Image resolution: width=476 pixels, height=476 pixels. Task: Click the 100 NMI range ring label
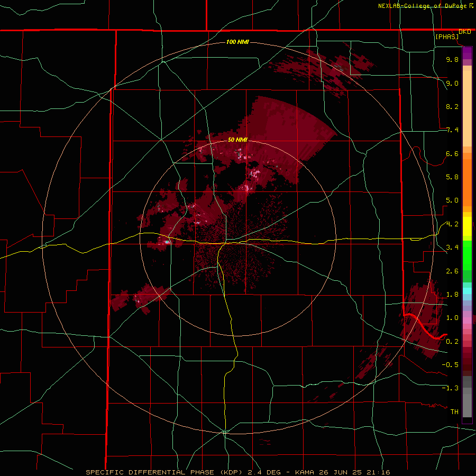(237, 42)
